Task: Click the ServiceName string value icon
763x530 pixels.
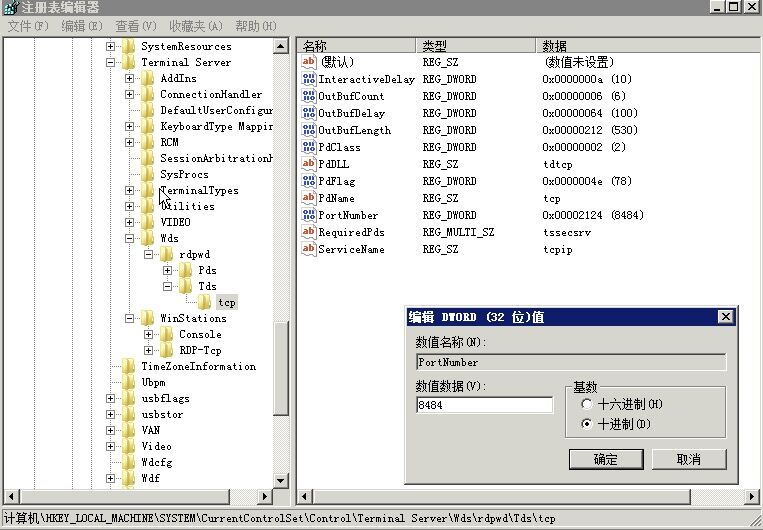Action: coord(309,249)
